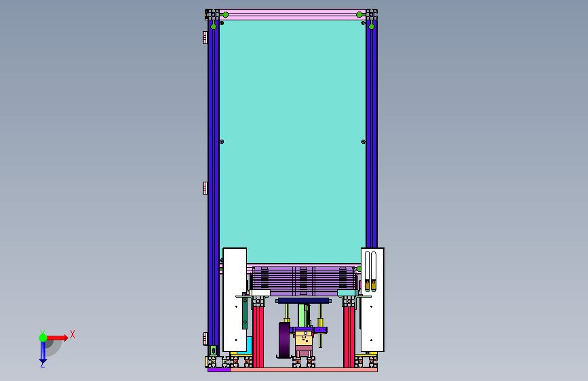
Task: Select the top hinge on left frame
Action: tap(205, 37)
